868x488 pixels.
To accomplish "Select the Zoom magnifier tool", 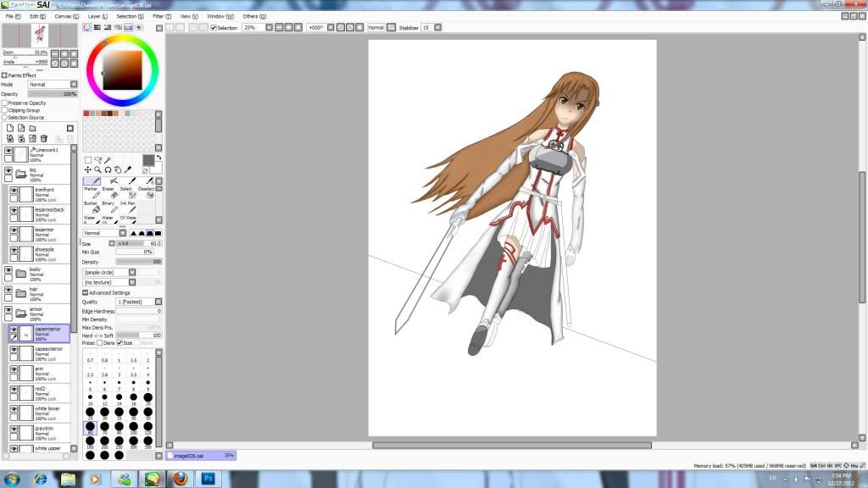I will [98, 169].
